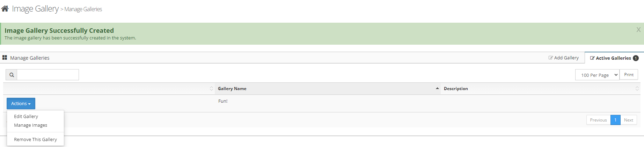
Task: Switch to the Active Galleries tab
Action: (613, 58)
